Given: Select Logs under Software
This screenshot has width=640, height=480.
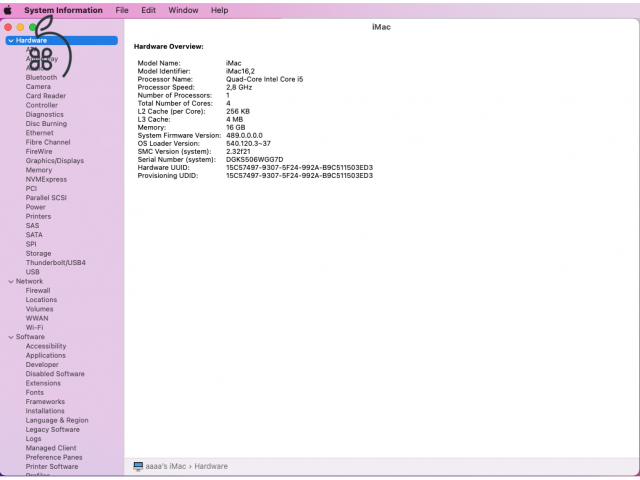Looking at the screenshot, I should coord(33,439).
